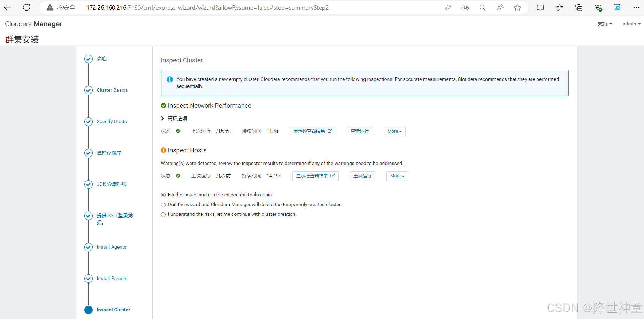Click the 11.4s duration value

click(x=273, y=131)
